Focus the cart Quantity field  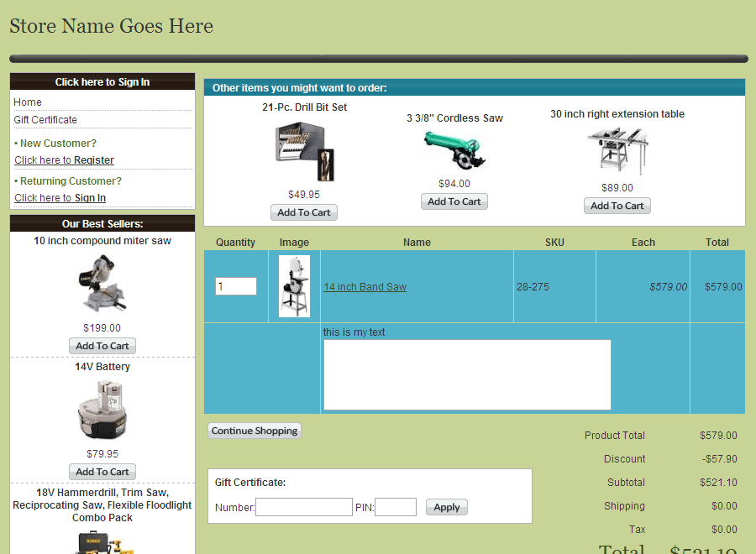tap(235, 286)
